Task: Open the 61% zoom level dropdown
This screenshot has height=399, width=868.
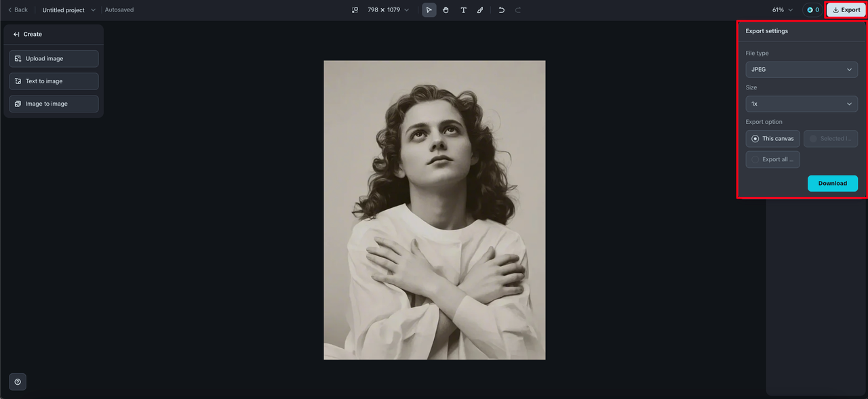Action: 783,10
